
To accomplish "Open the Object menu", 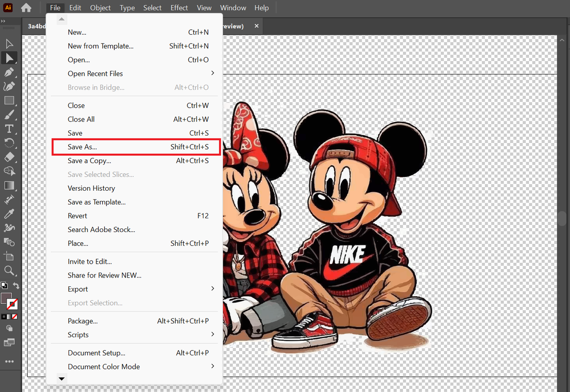I will 101,8.
